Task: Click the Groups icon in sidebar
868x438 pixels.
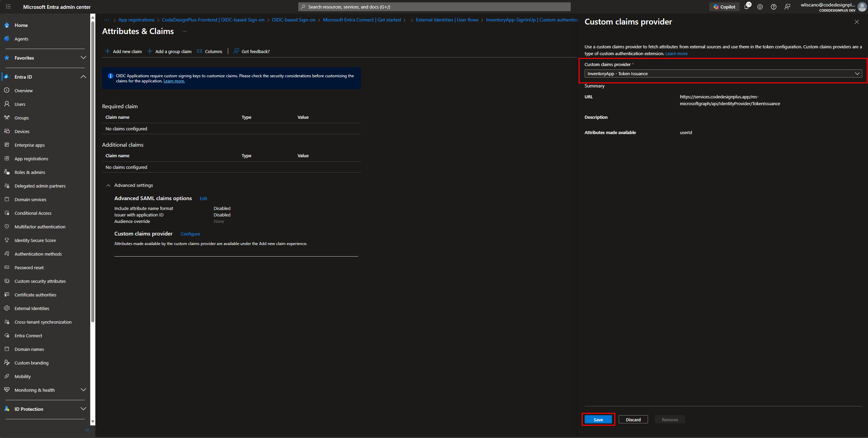Action: 7,118
